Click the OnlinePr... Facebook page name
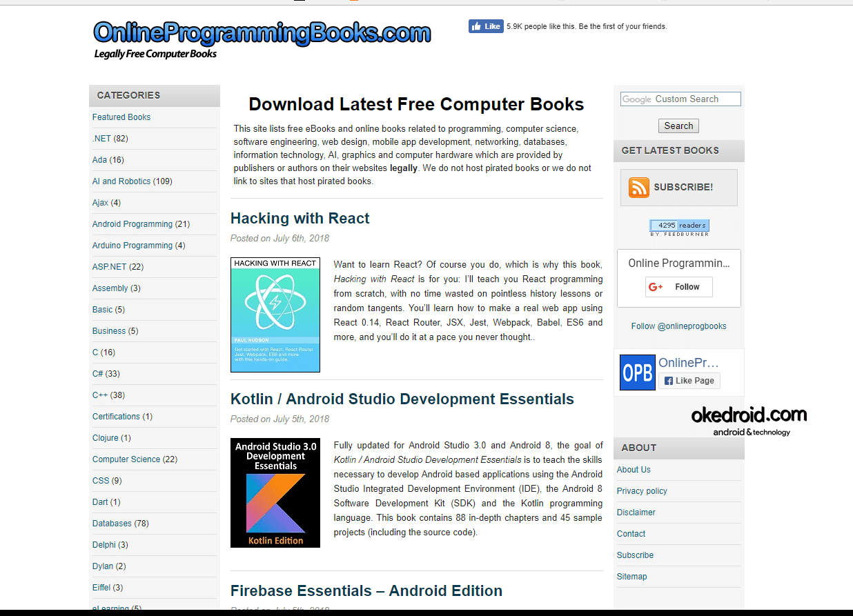The width and height of the screenshot is (853, 616). [689, 363]
